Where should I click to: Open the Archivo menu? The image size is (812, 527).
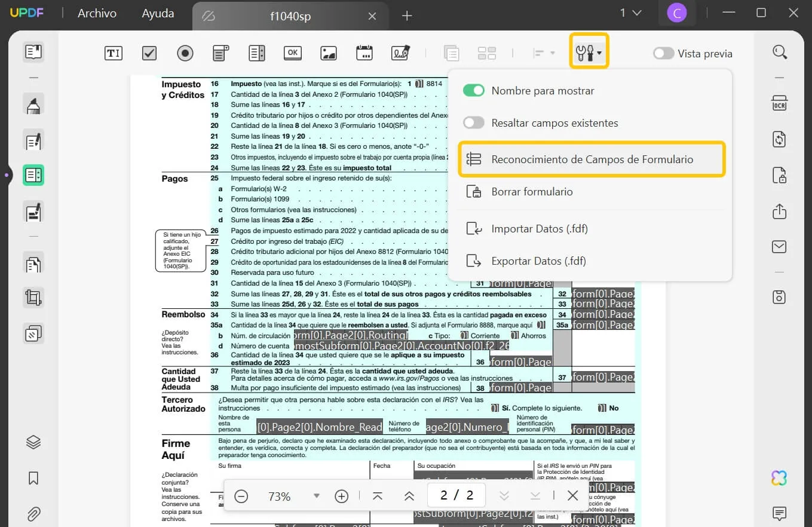click(97, 13)
